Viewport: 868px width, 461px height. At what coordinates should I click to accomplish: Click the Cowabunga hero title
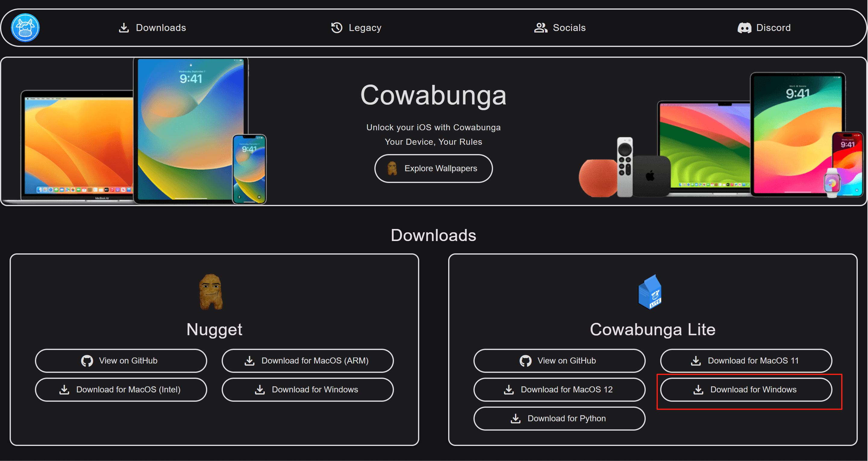click(x=433, y=95)
